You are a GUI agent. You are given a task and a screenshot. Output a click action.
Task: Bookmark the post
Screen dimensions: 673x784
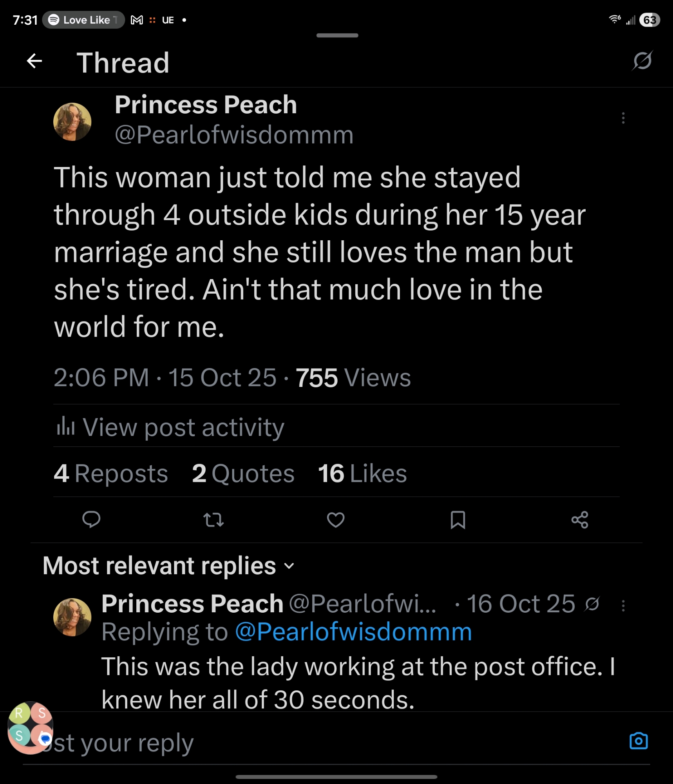coord(458,520)
